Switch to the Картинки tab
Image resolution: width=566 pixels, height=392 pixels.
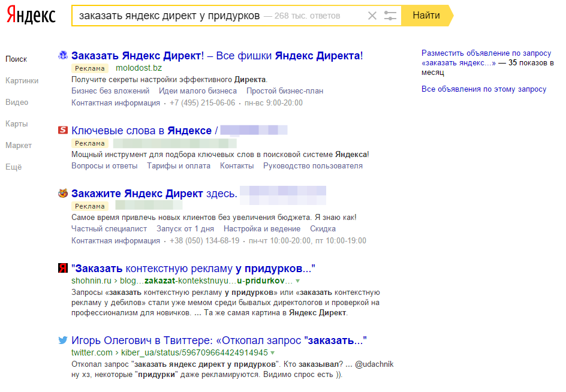22,80
